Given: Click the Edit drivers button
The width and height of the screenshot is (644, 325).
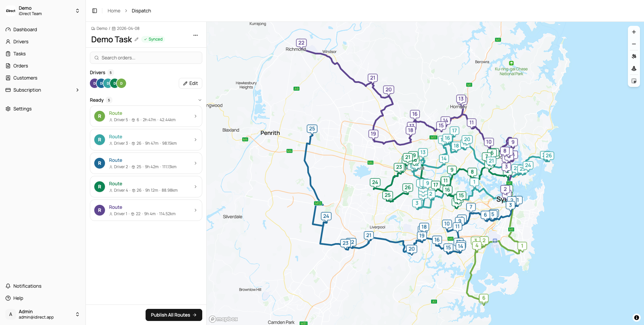Looking at the screenshot, I should tap(191, 83).
